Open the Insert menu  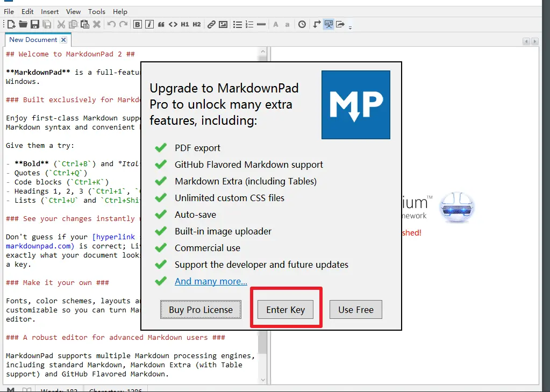pos(50,12)
